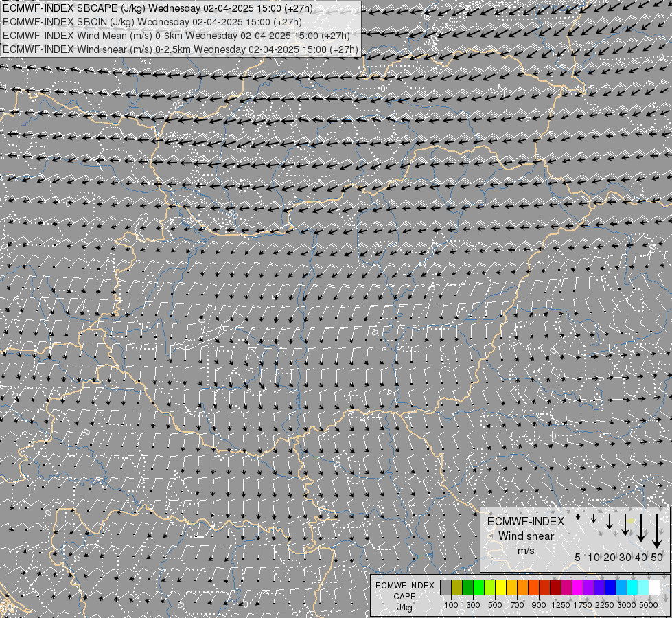
Task: Select the lime yellow-green CAPE swatch
Action: (489, 587)
